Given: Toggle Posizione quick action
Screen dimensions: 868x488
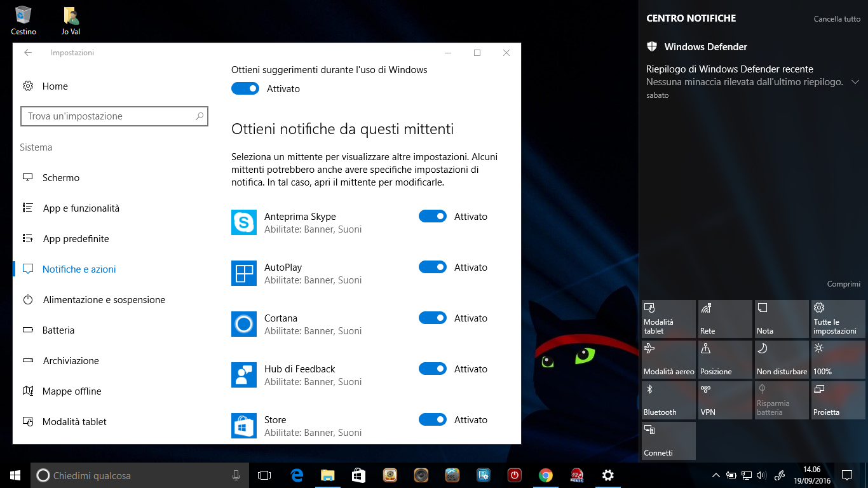Looking at the screenshot, I should (725, 360).
